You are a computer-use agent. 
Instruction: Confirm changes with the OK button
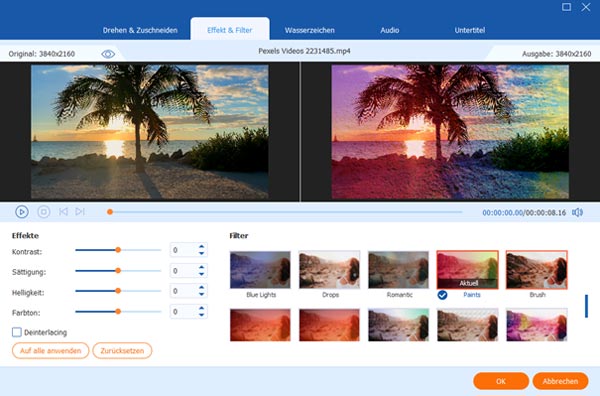501,381
